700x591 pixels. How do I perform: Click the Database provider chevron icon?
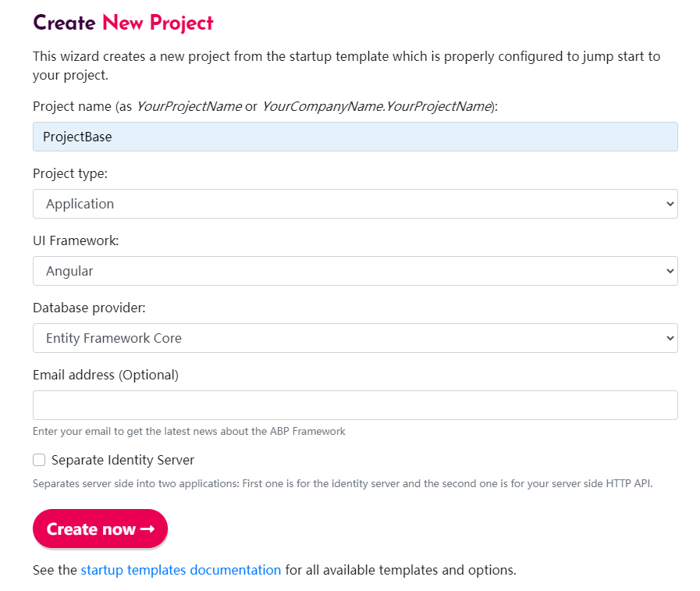669,338
